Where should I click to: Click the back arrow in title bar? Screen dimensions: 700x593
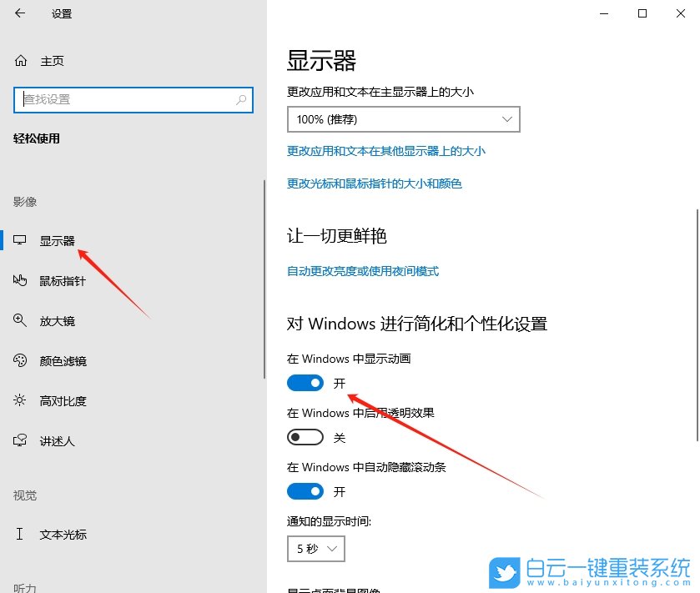tap(18, 13)
